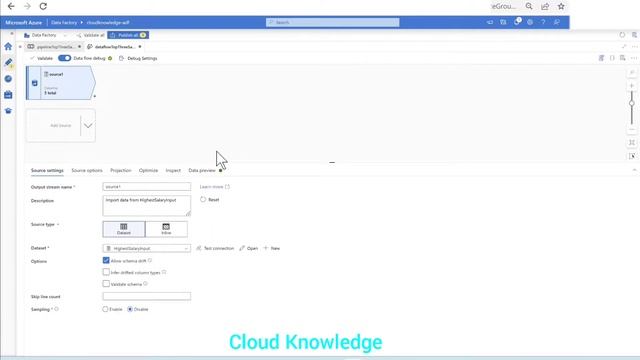The height and width of the screenshot is (360, 640).
Task: Click the browser forward arrow
Action: [27, 6]
